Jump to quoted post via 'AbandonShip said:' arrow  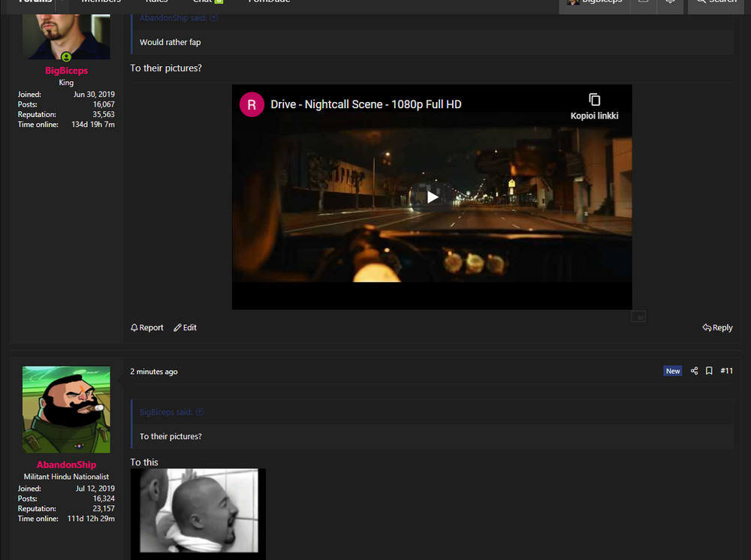[213, 18]
